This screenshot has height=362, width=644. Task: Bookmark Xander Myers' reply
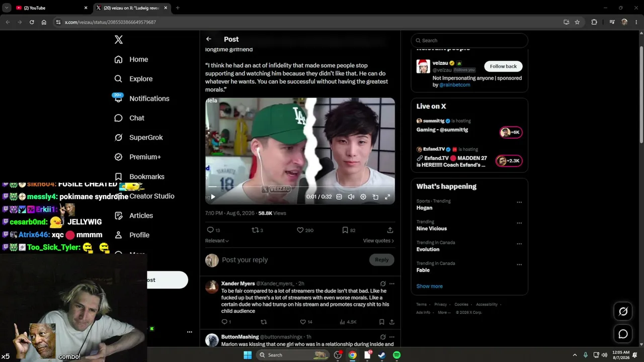[381, 322]
